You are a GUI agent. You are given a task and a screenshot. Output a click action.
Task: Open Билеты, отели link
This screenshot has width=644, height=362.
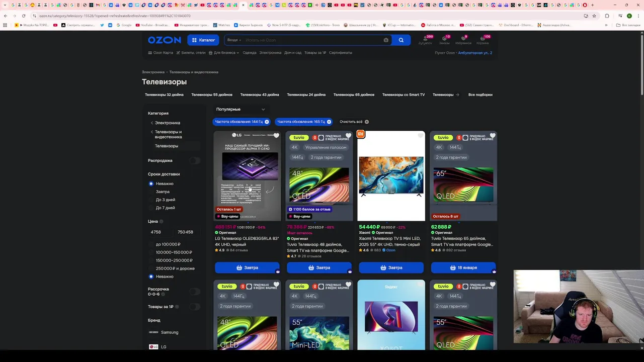click(x=191, y=53)
